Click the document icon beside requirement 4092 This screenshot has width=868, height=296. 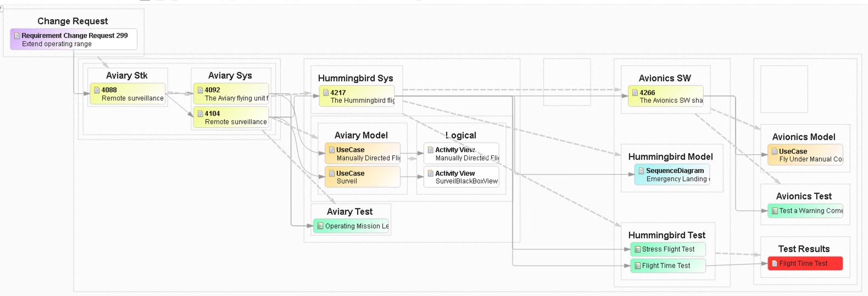(200, 90)
